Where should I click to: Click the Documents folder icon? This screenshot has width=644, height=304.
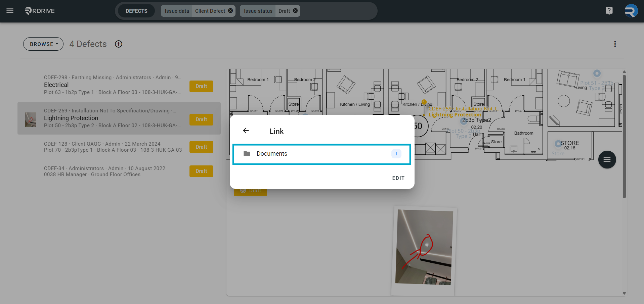[x=247, y=154]
